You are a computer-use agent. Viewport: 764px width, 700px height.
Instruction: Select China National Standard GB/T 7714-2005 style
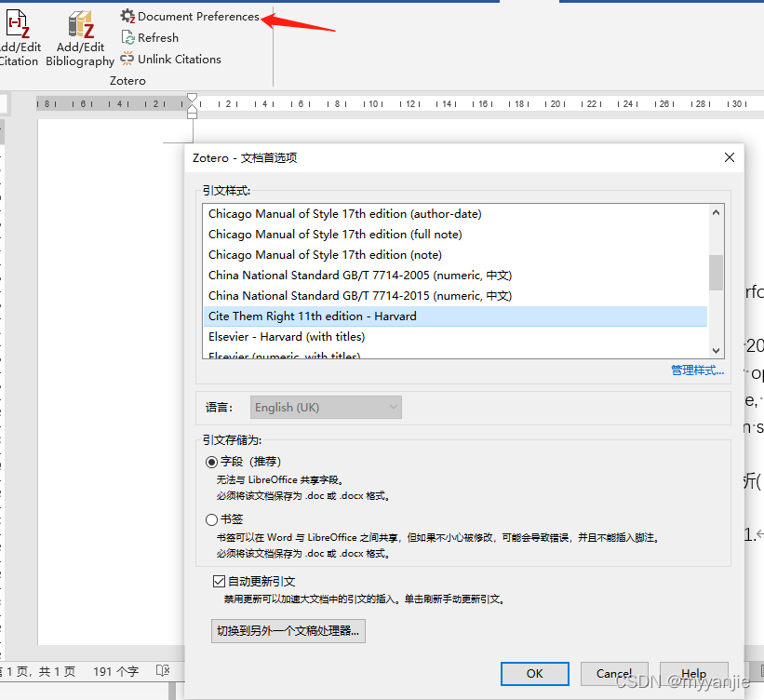click(455, 276)
